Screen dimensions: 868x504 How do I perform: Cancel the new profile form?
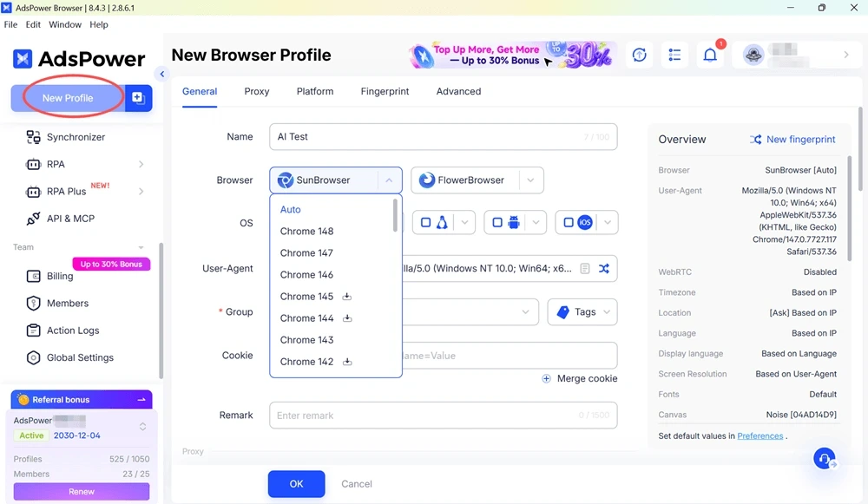click(357, 484)
